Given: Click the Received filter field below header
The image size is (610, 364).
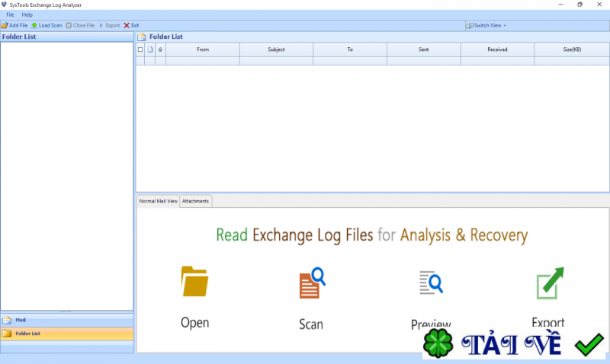Looking at the screenshot, I should [497, 61].
